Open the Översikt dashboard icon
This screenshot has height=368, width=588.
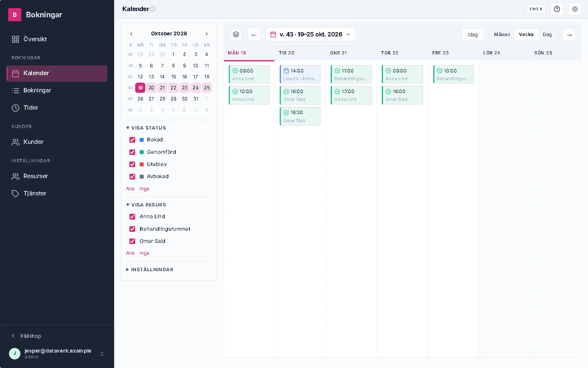[x=15, y=39]
